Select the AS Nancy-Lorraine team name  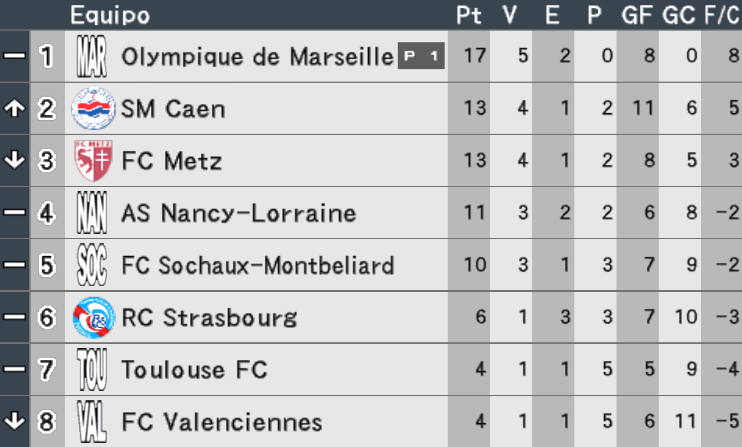[x=238, y=213]
